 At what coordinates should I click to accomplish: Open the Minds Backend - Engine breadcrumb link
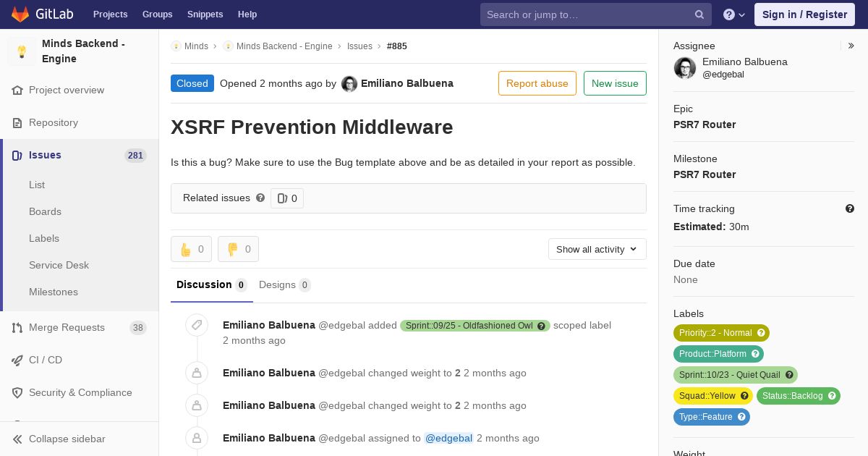tap(284, 46)
